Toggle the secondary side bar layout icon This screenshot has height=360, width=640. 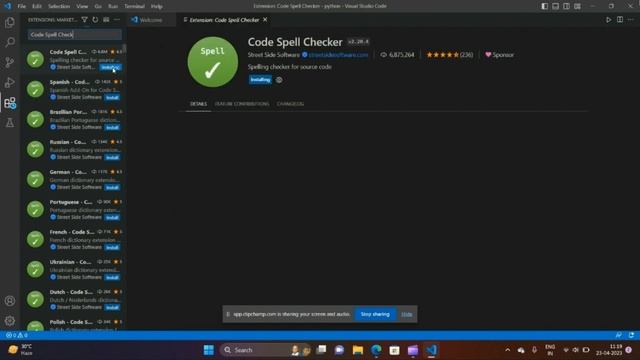point(567,6)
